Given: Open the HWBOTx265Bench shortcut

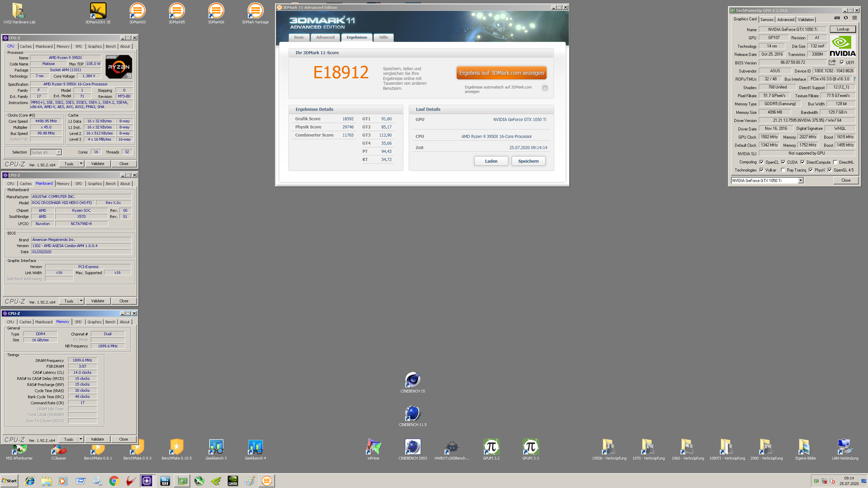Looking at the screenshot, I should click(452, 449).
